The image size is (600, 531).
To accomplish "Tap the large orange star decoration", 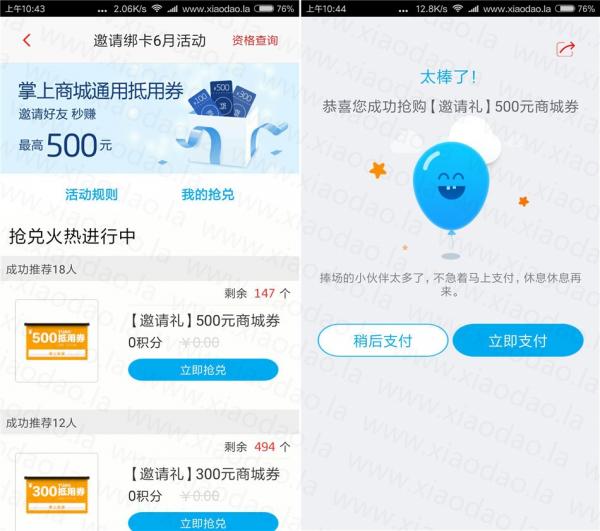I will 378,170.
